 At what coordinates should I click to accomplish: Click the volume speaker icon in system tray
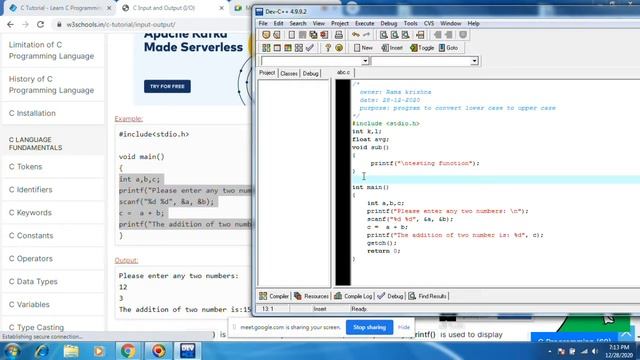595,351
